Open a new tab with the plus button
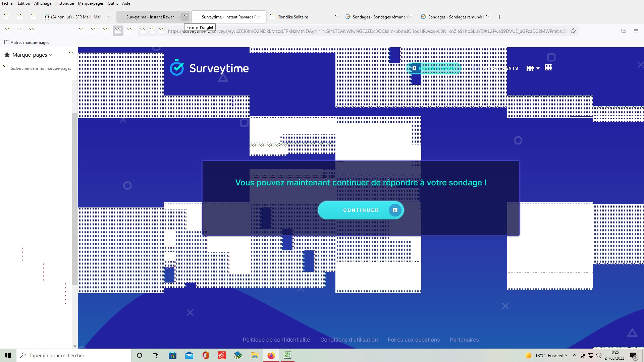644x362 pixels. (499, 17)
